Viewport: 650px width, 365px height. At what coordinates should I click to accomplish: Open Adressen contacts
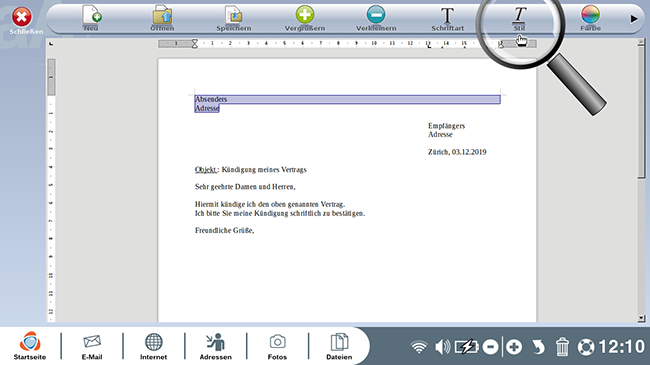coord(216,345)
